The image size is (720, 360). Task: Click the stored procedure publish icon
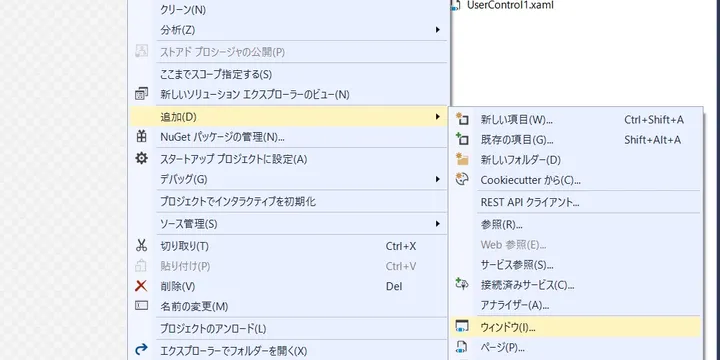click(x=141, y=51)
